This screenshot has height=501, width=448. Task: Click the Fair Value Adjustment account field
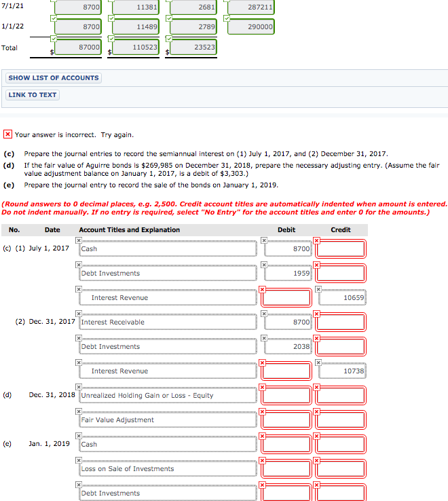(x=168, y=420)
